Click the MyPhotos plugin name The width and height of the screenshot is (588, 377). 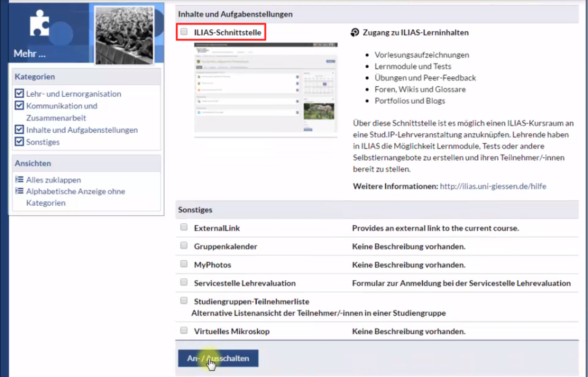tap(212, 265)
